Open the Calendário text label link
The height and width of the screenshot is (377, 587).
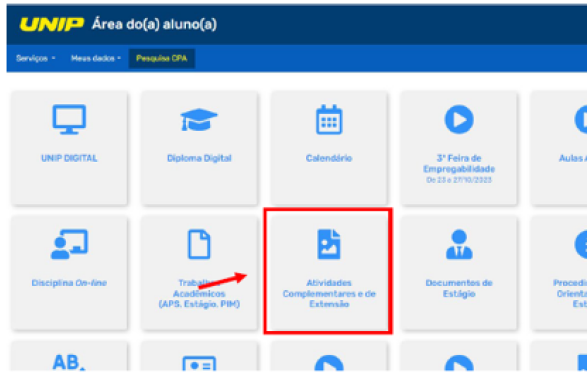(329, 158)
